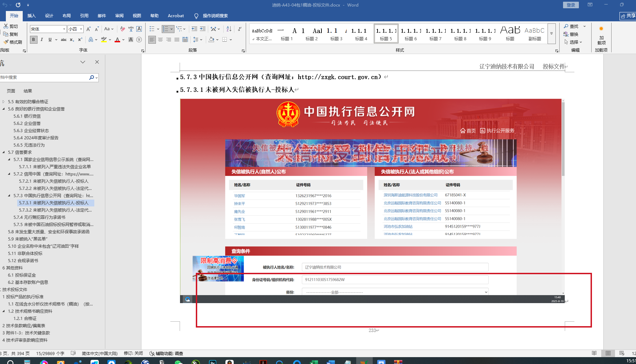Toggle the numbered list button
The width and height of the screenshot is (636, 364).
[166, 29]
